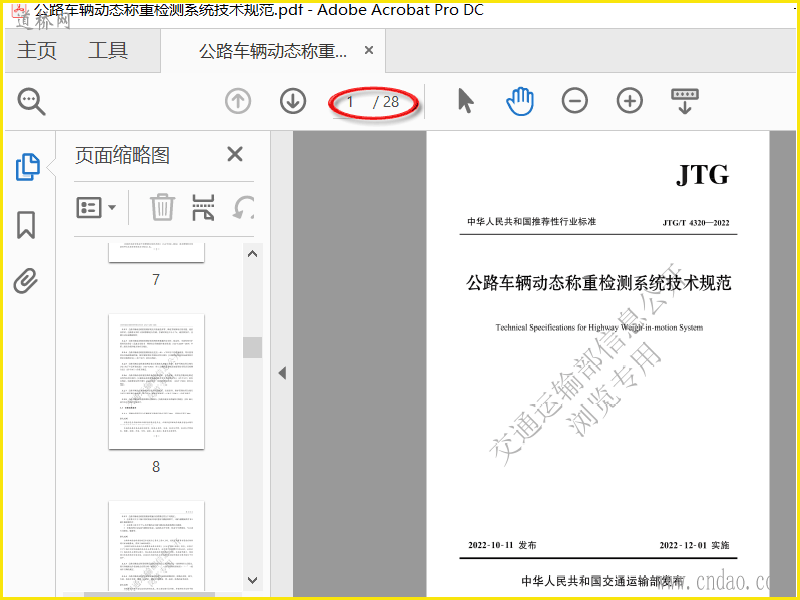
Task: Open the Page Thumbnails sidebar panel
Action: pyautogui.click(x=27, y=167)
